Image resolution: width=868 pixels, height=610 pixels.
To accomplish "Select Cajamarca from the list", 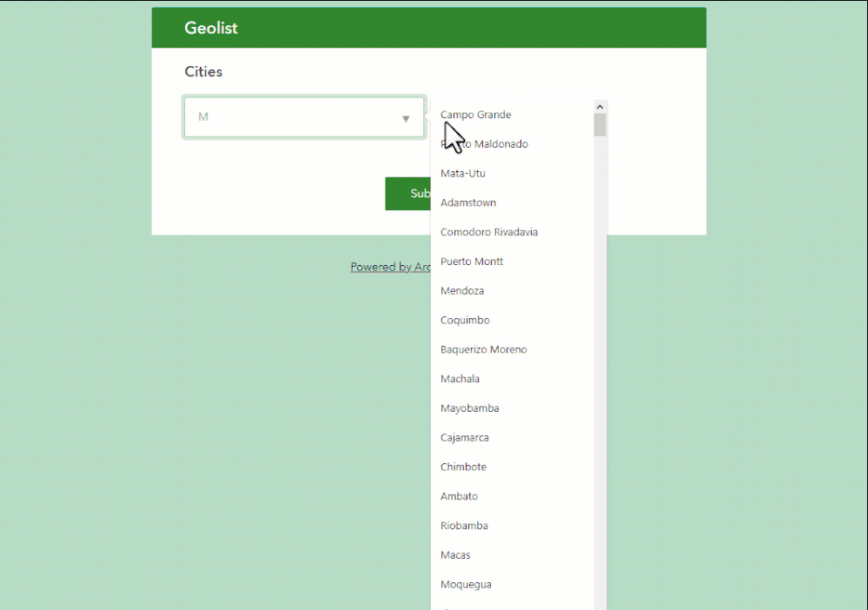I will (464, 437).
